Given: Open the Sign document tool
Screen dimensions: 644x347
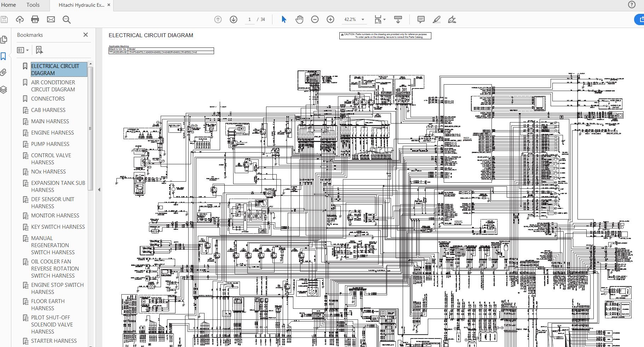Looking at the screenshot, I should point(452,19).
